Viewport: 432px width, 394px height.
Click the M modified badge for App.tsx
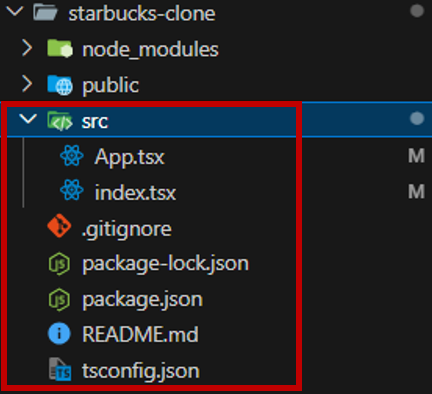point(416,156)
